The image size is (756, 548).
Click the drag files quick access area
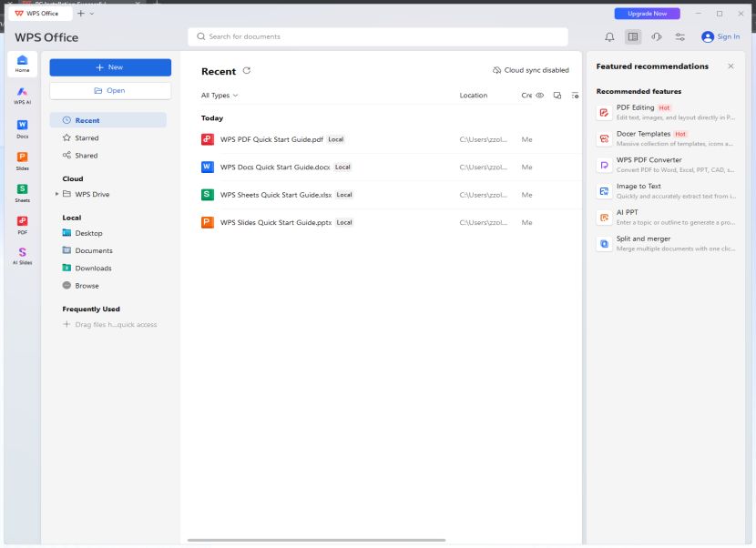point(110,324)
